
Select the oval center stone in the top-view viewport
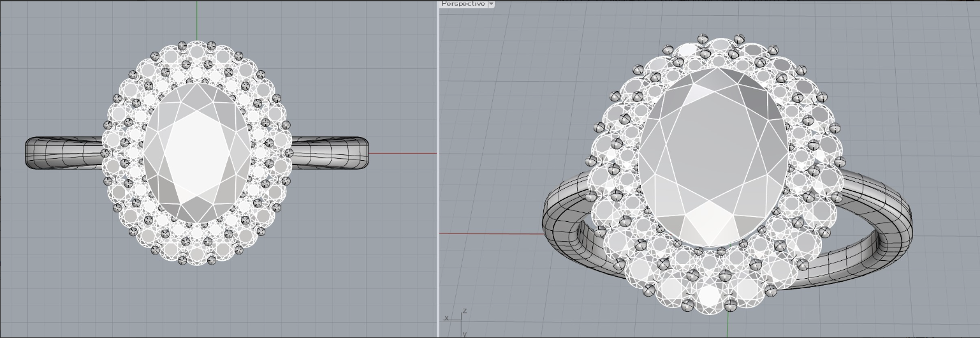coord(197,152)
